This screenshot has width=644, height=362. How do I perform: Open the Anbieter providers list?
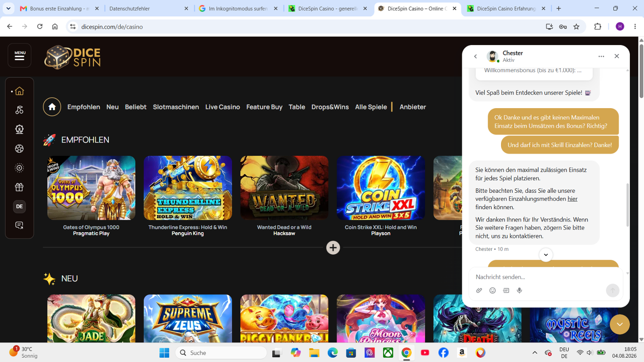(x=413, y=107)
